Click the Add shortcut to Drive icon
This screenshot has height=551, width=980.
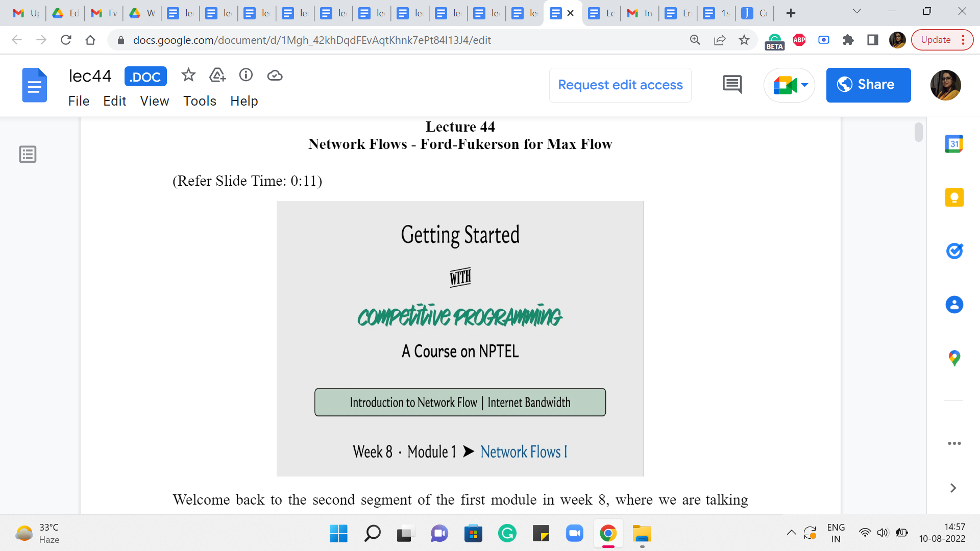tap(217, 76)
